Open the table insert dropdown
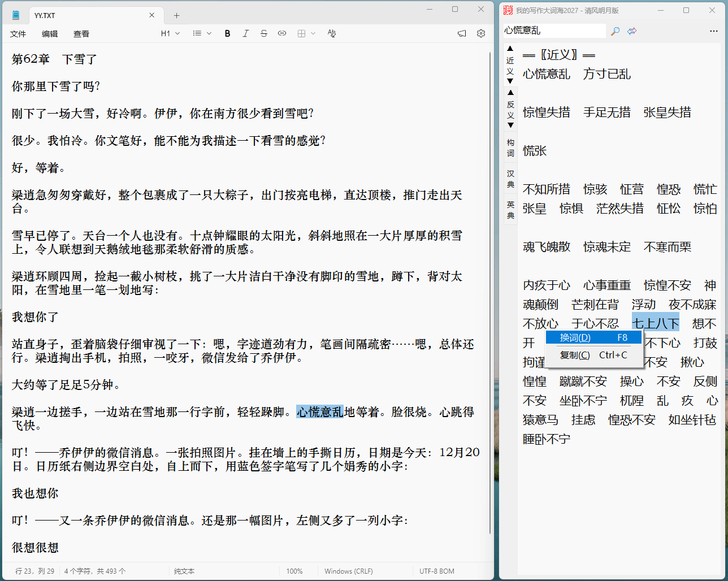The width and height of the screenshot is (728, 581). click(306, 33)
